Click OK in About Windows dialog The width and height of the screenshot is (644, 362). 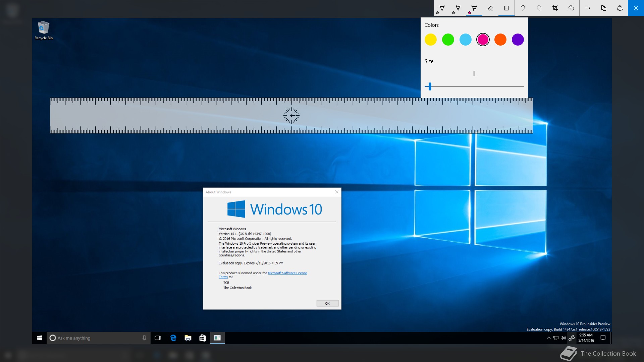[x=327, y=303]
